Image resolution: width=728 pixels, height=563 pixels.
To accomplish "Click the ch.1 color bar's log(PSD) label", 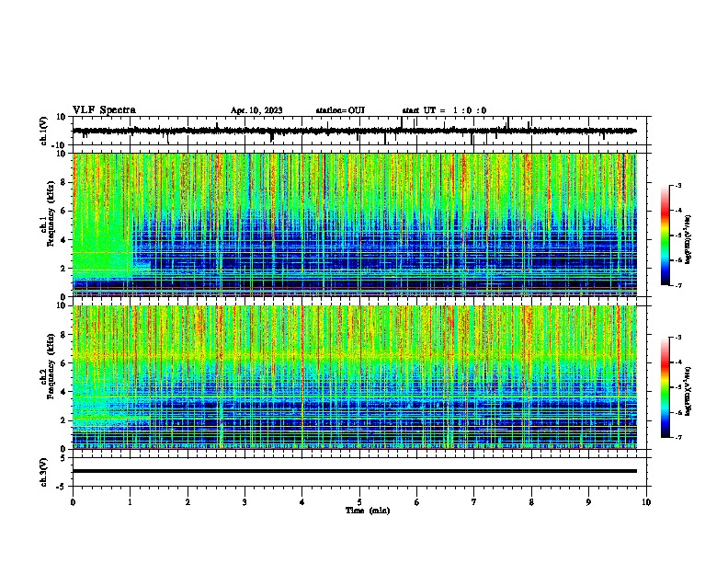I will click(x=688, y=239).
